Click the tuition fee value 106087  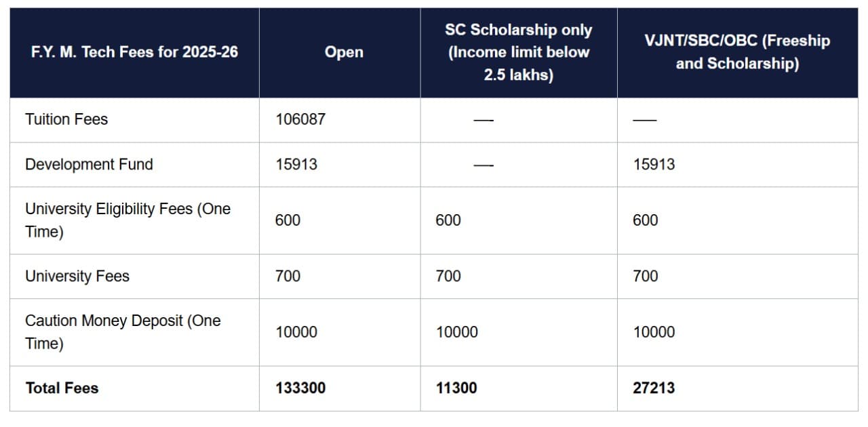300,119
